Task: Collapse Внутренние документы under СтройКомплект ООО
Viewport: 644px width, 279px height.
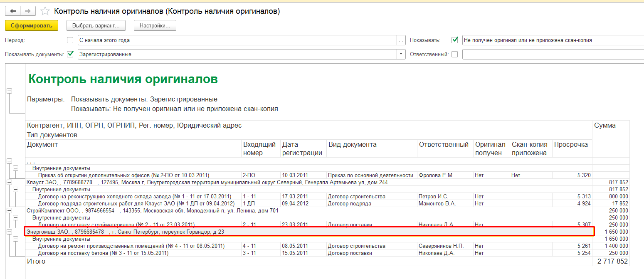Action: 15,217
